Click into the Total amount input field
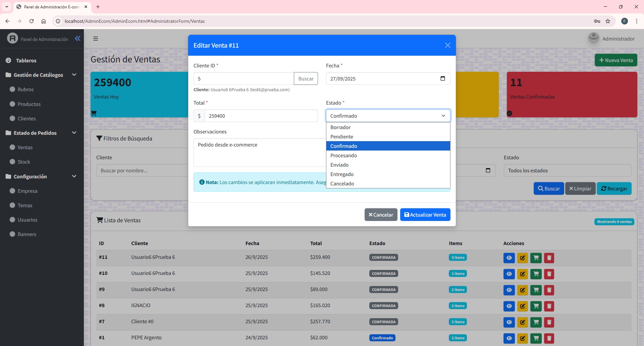This screenshot has height=346, width=644. pyautogui.click(x=261, y=116)
